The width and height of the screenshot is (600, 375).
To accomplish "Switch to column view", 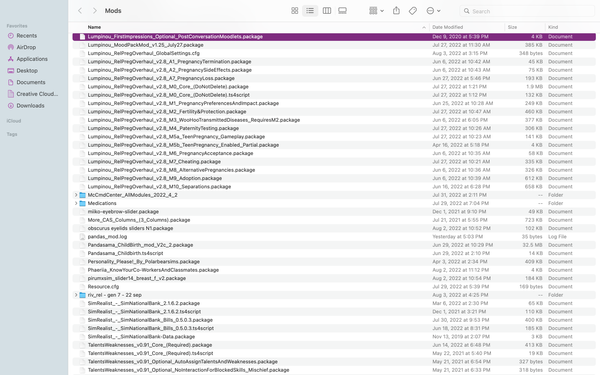I will (x=327, y=11).
